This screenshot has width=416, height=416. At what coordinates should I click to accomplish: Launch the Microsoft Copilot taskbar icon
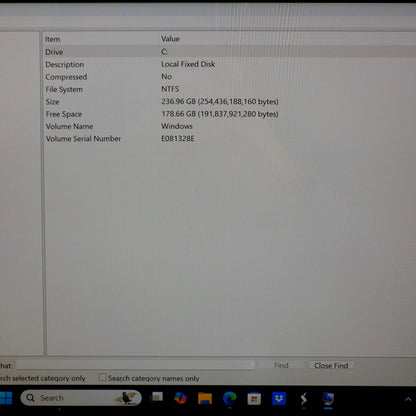(180, 398)
